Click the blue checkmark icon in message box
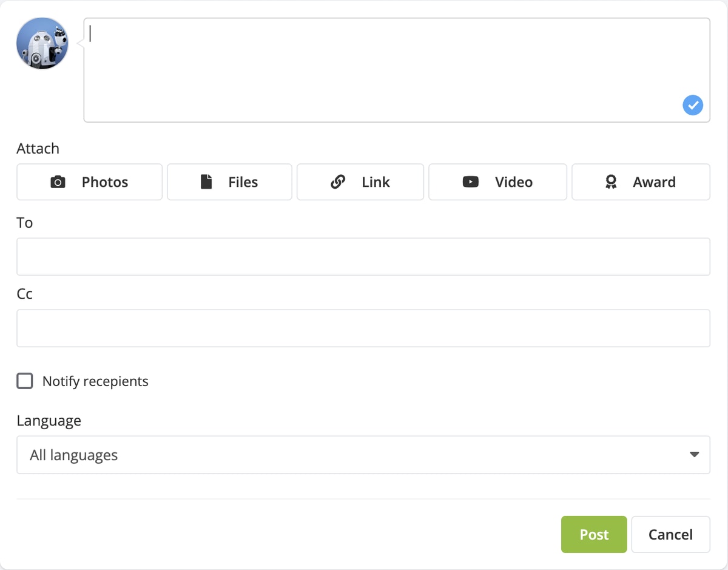Screen dimensions: 728x570 coord(693,105)
